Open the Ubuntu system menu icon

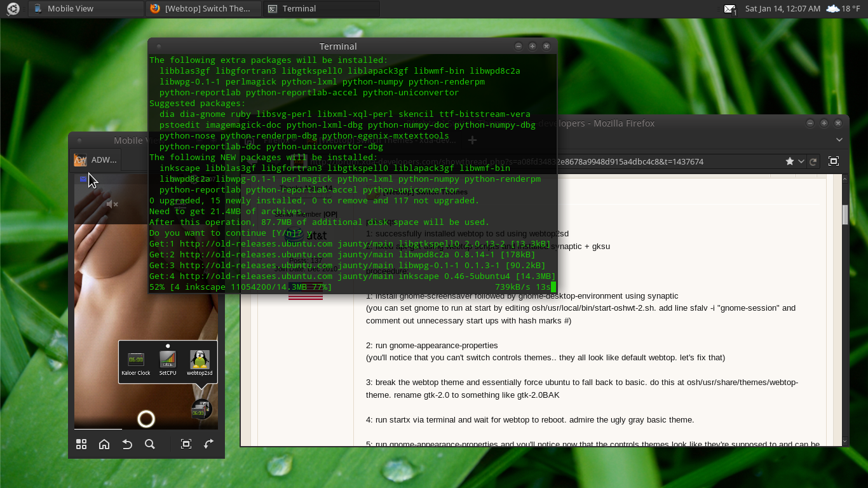pyautogui.click(x=13, y=9)
